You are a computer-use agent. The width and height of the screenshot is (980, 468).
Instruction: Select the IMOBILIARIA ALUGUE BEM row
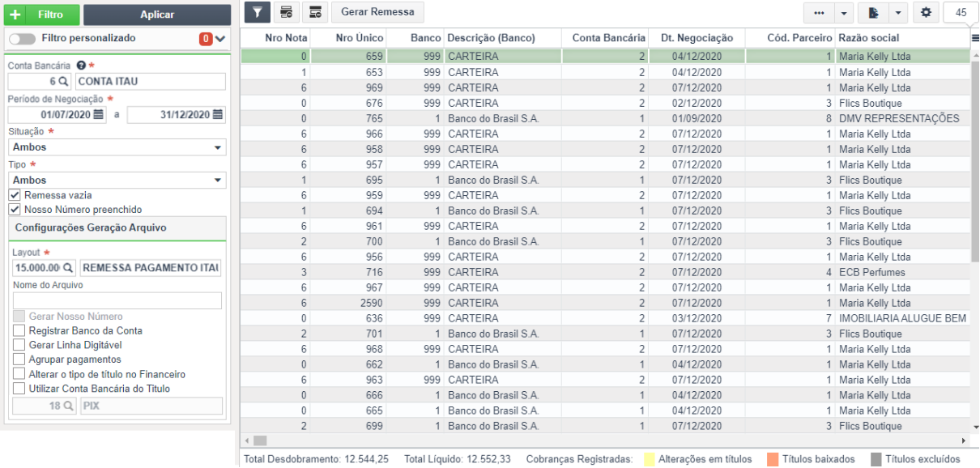pos(605,318)
